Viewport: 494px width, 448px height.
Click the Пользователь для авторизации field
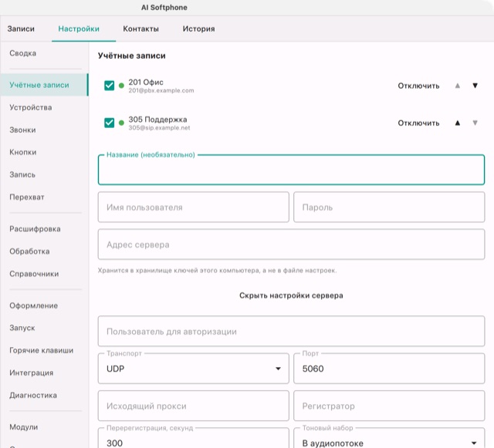(x=291, y=332)
